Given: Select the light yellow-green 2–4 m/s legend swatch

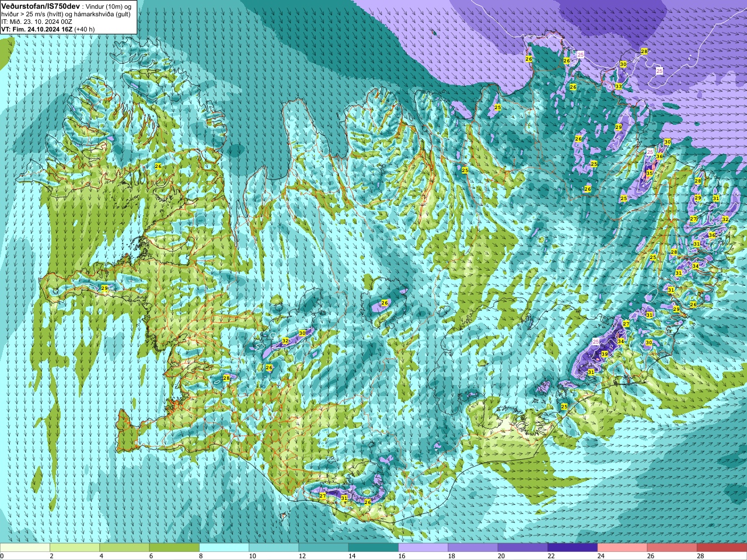Looking at the screenshot, I should 75,548.
